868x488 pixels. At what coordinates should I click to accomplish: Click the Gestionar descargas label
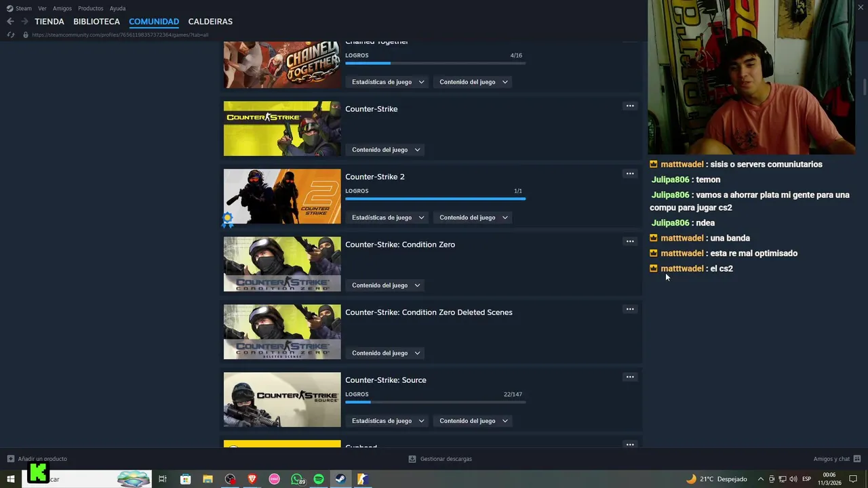(x=446, y=459)
